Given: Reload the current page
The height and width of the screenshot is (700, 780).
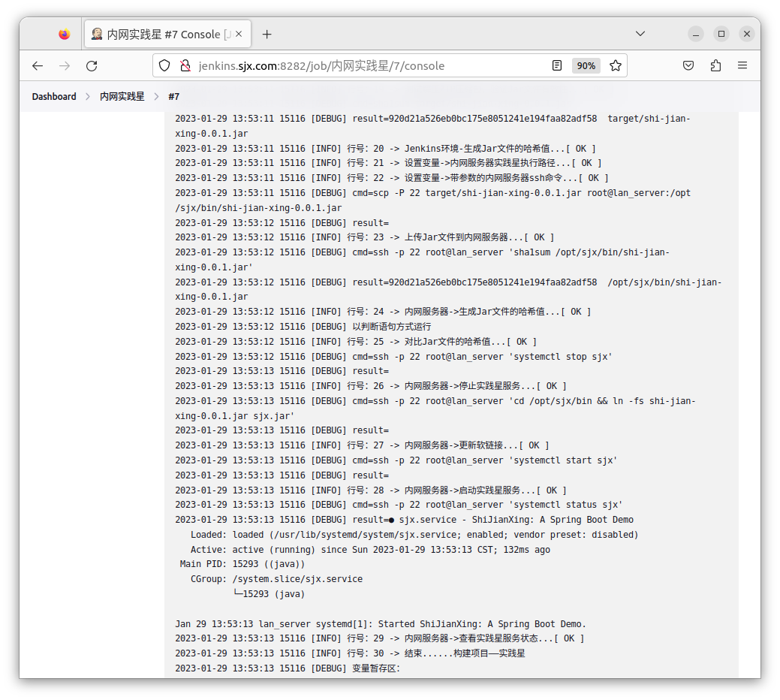Looking at the screenshot, I should (92, 66).
